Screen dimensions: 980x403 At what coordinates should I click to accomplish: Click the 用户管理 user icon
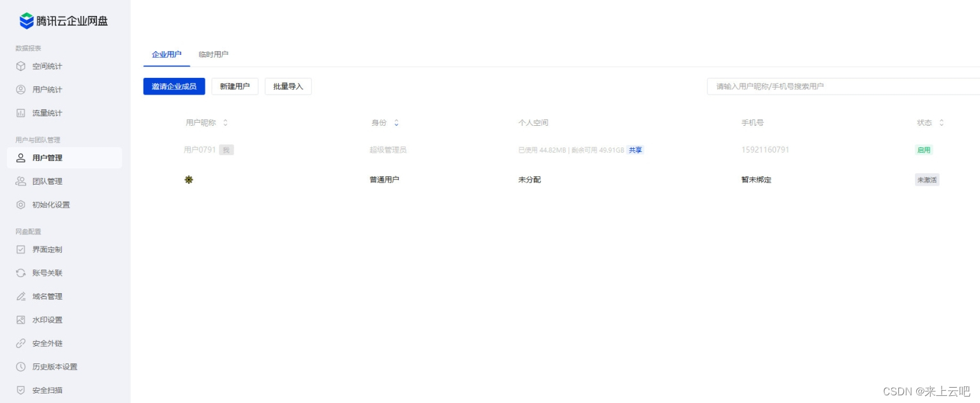click(x=20, y=158)
